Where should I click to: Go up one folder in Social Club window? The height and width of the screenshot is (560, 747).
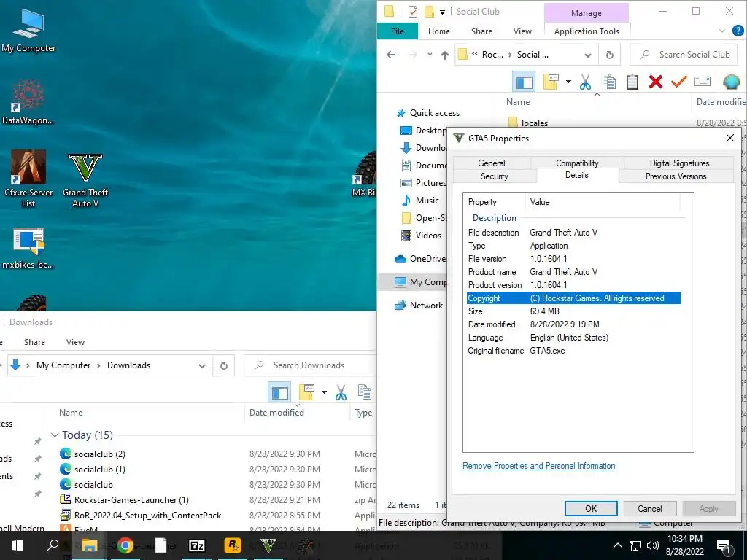445,55
